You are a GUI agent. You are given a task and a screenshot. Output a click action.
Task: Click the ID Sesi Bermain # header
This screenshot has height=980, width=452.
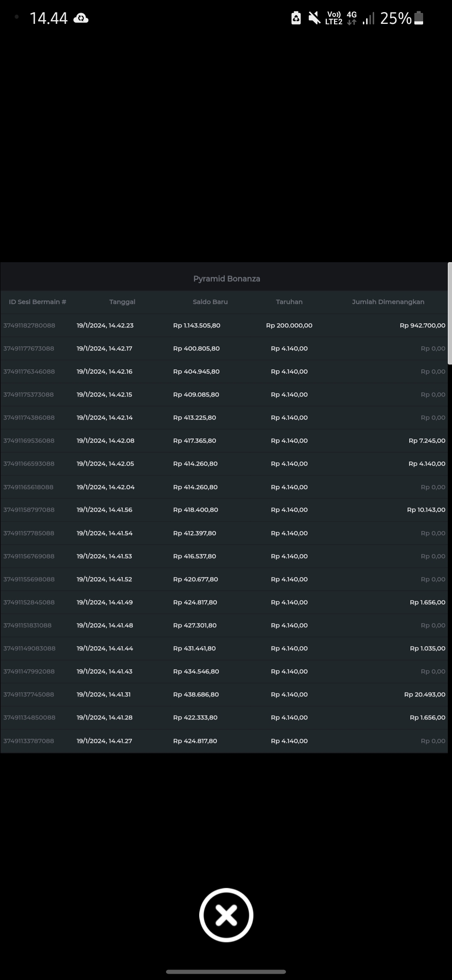[38, 302]
